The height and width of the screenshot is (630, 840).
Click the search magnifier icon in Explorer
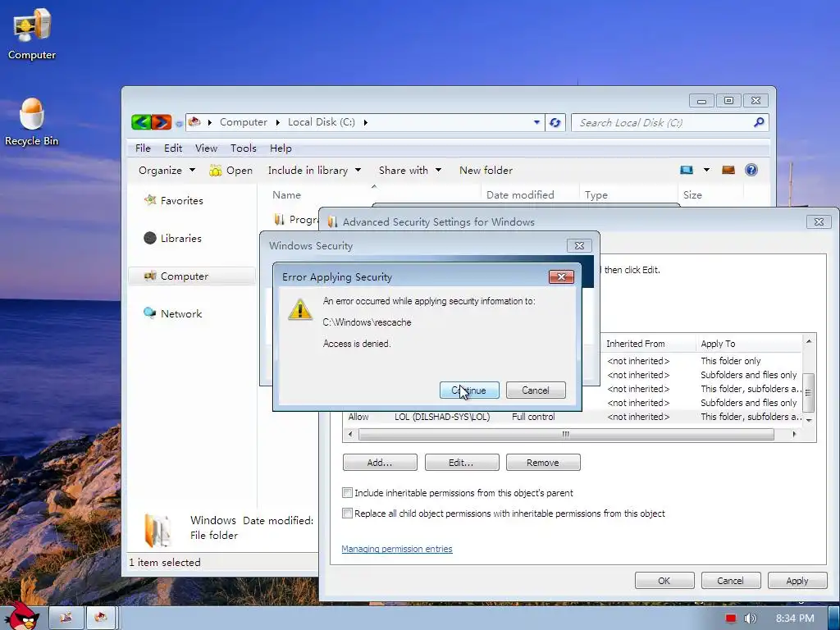(759, 123)
